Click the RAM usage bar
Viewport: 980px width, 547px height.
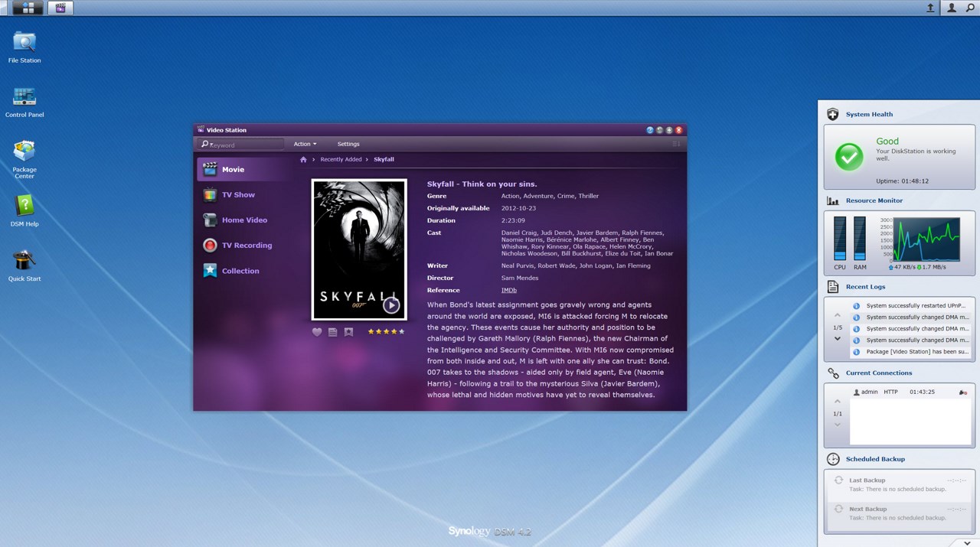(x=860, y=239)
